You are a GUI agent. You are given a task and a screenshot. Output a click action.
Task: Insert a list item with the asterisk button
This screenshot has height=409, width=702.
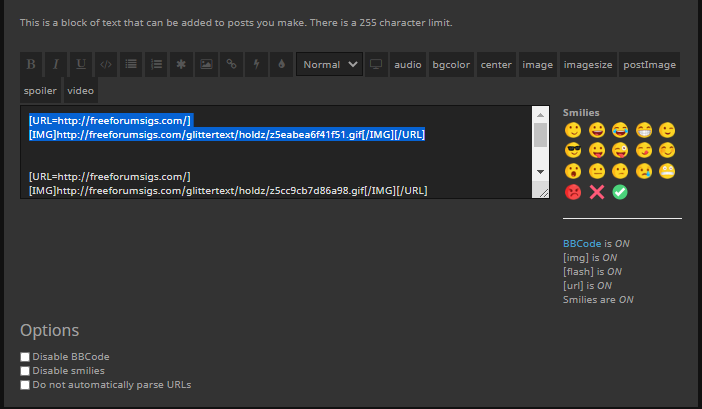click(x=181, y=64)
